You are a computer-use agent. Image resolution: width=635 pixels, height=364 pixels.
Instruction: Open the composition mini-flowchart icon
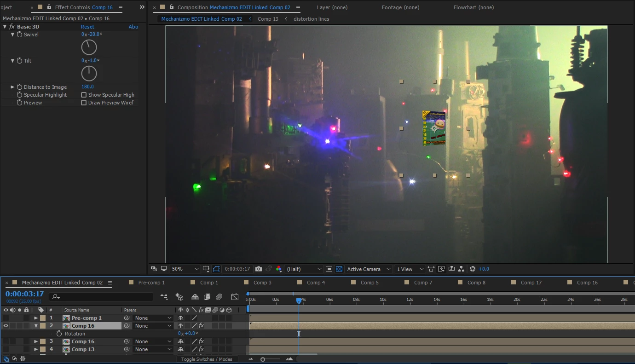click(x=164, y=297)
